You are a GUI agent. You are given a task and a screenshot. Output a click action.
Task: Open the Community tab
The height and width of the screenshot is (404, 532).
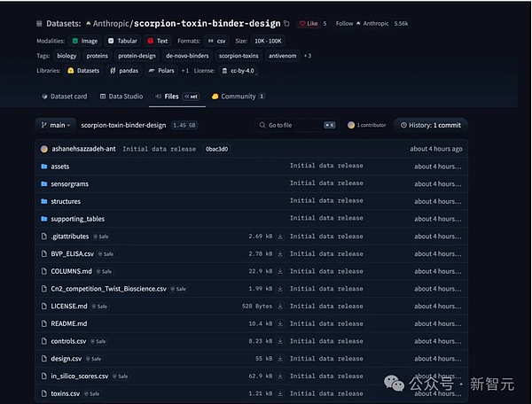tap(238, 97)
